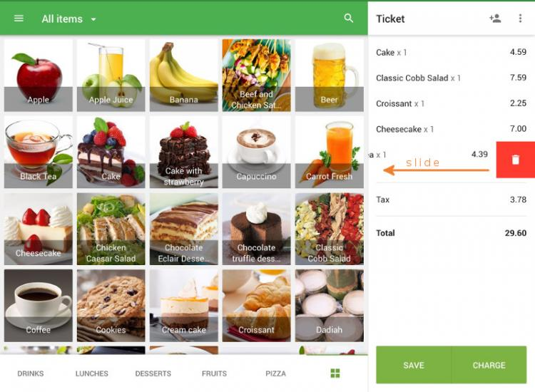Switch to the green grid view icon
Image resolution: width=535 pixels, height=392 pixels.
335,373
